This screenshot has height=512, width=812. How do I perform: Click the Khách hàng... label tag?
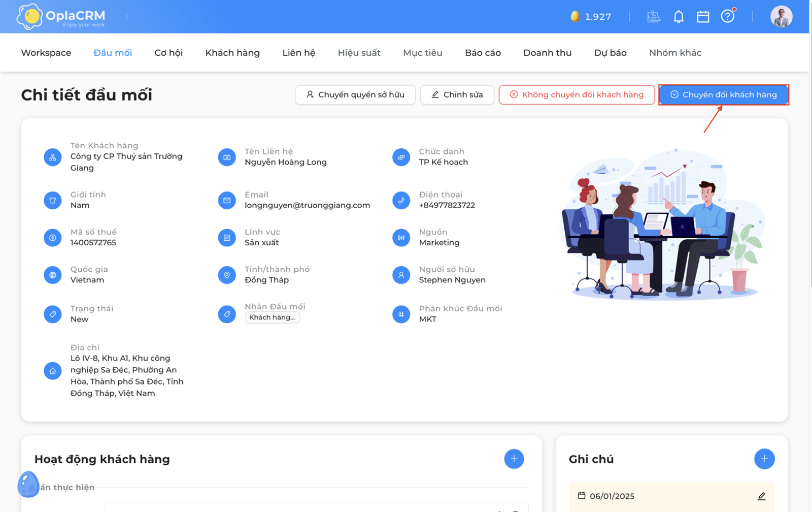click(x=273, y=317)
